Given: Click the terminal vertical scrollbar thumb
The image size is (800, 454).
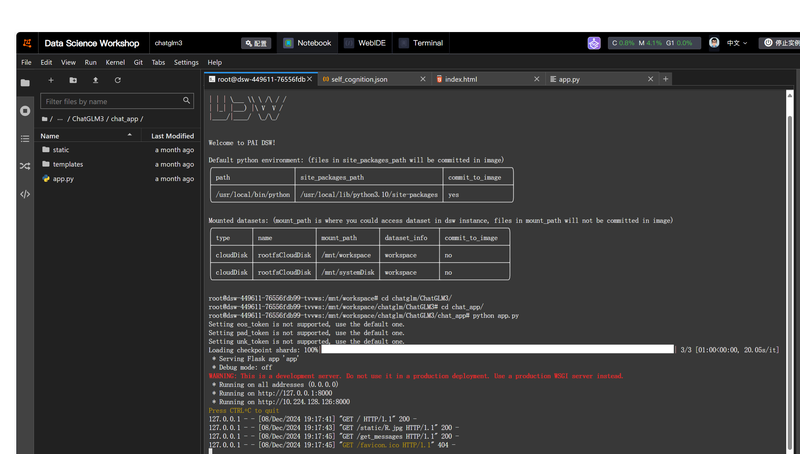Looking at the screenshot, I should (790, 281).
